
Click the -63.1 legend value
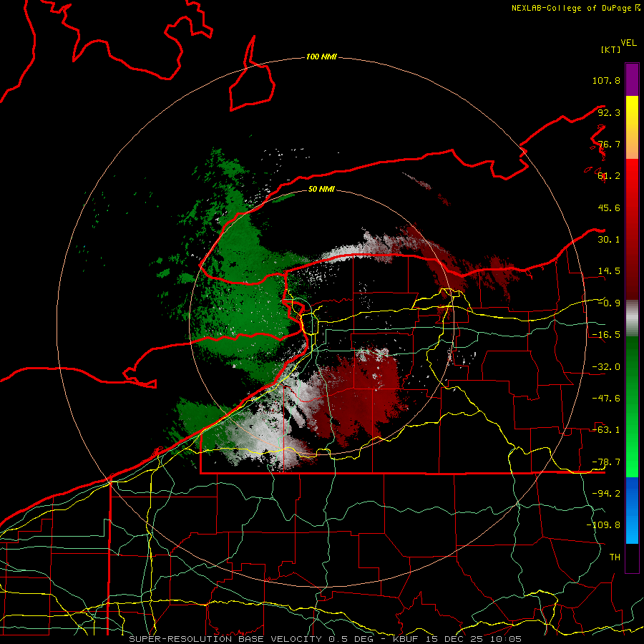tap(606, 430)
